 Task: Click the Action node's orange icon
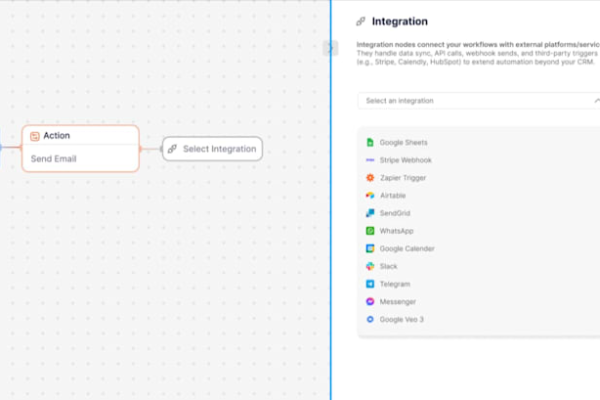coord(34,136)
